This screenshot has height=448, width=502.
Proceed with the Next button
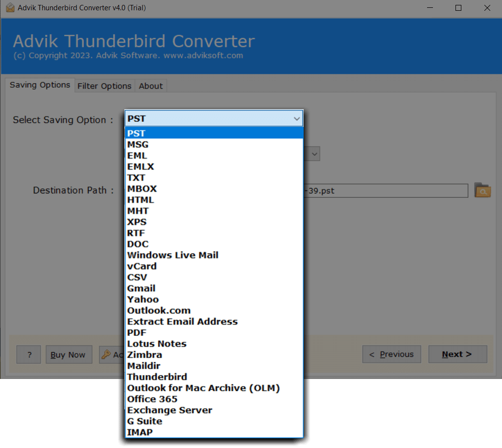(458, 354)
